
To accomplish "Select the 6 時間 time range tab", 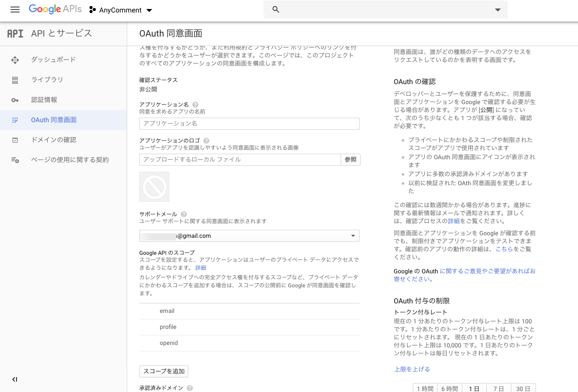I will coord(449,388).
